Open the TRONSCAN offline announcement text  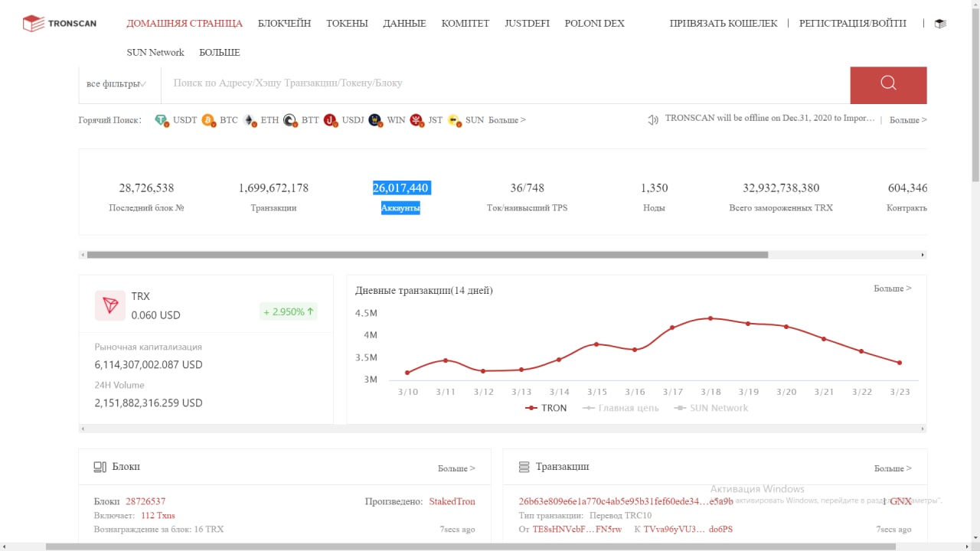click(769, 119)
